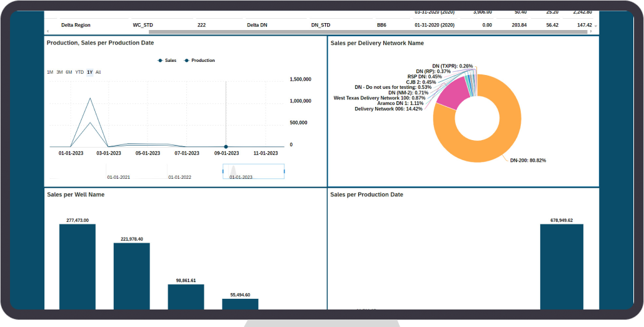Activate the 1Y range option

[90, 73]
